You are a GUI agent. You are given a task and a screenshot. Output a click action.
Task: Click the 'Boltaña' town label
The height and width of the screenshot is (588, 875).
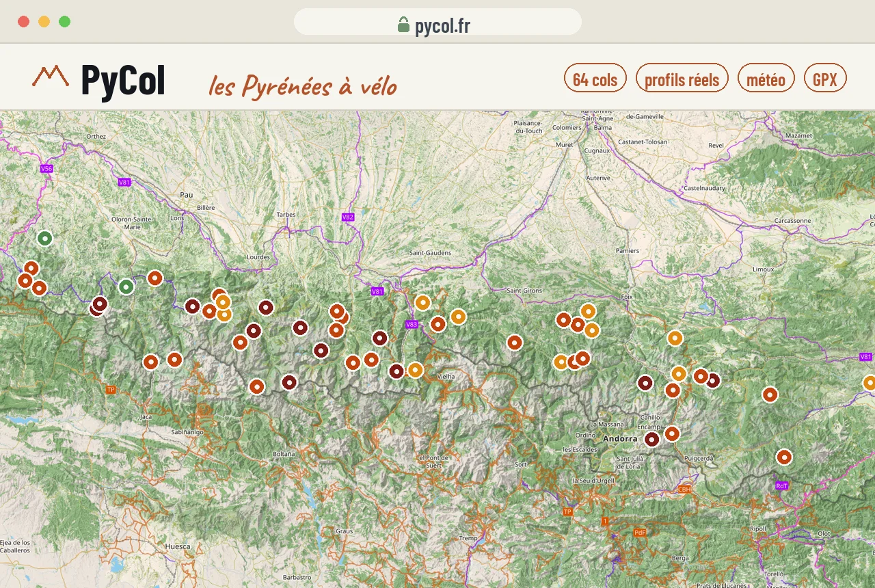(x=284, y=454)
